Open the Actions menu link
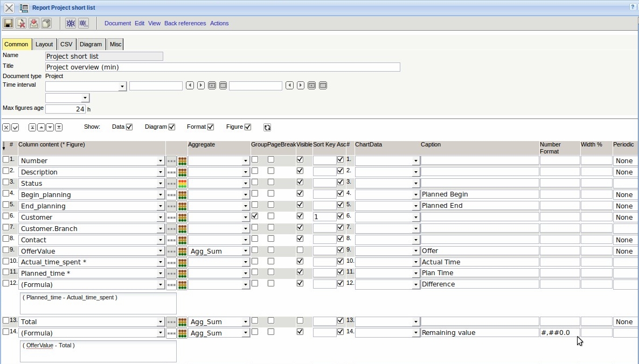639x364 pixels. click(219, 23)
